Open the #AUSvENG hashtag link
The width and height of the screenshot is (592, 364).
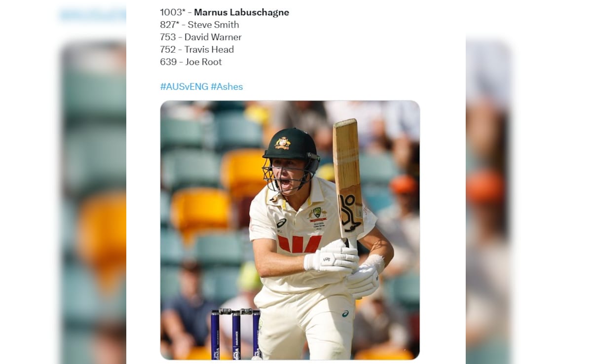(184, 86)
